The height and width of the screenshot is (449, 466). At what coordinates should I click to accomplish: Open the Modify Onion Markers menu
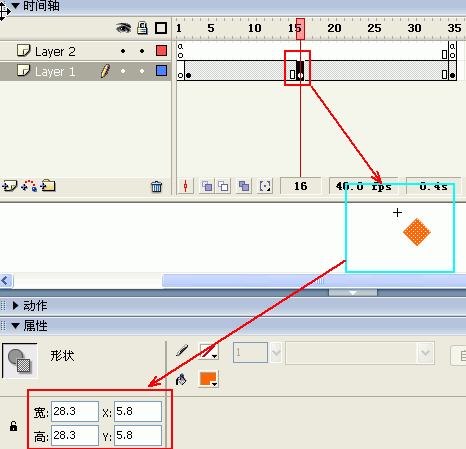265,186
